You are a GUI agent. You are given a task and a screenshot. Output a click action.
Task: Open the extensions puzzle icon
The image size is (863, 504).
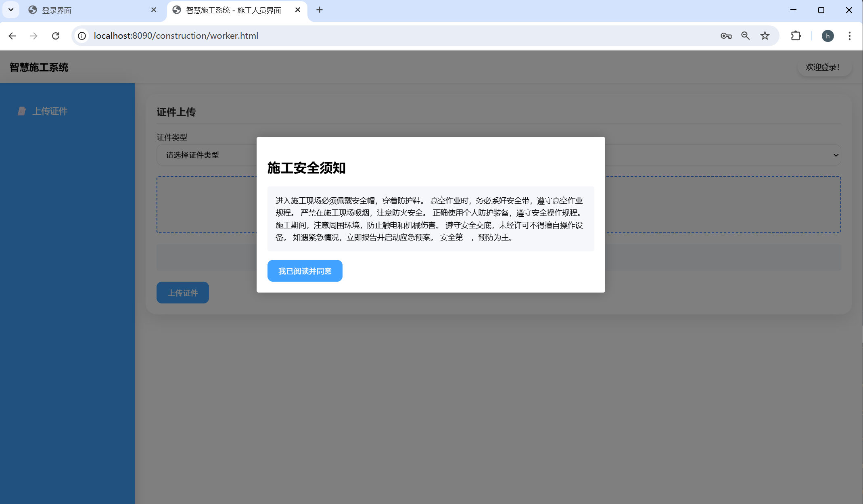click(x=796, y=36)
